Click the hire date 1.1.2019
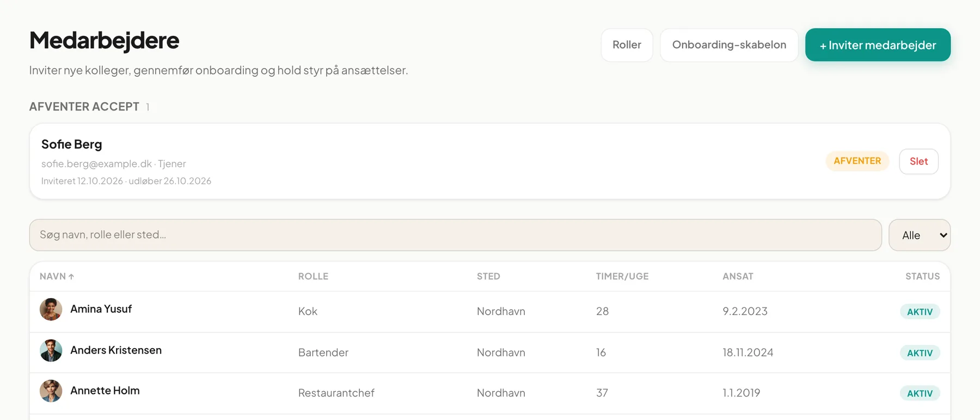Image resolution: width=980 pixels, height=420 pixels. 742,393
